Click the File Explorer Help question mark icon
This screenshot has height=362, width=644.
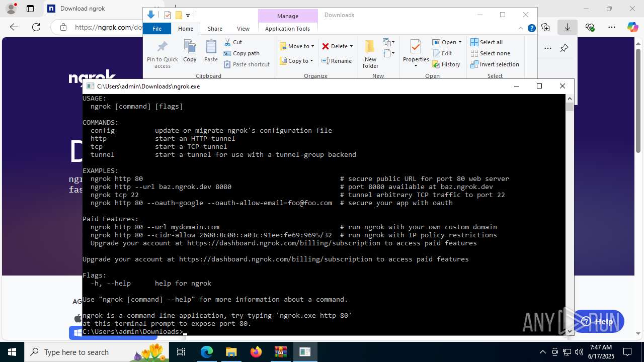point(531,29)
